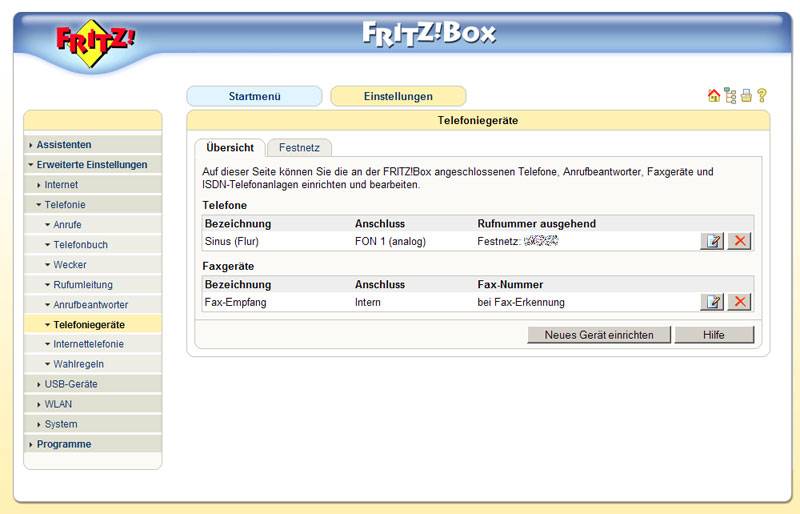The height and width of the screenshot is (514, 800).
Task: Click the printer icon to print page
Action: (x=745, y=96)
